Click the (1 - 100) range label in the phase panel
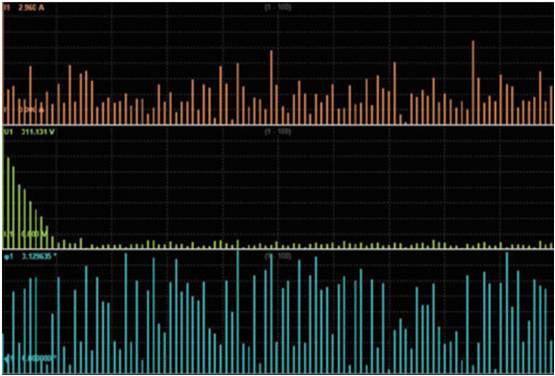Screen dimensions: 555x376 pos(278,256)
